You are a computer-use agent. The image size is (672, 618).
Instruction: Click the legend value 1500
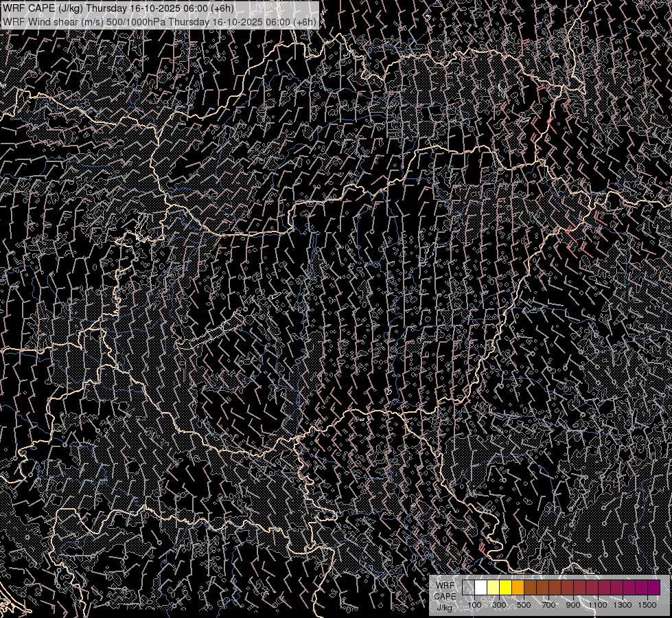[647, 605]
